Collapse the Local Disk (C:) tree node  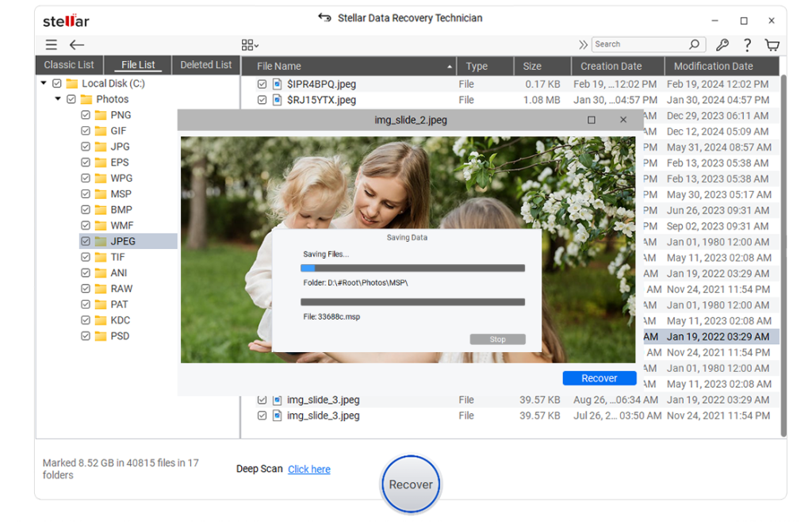(44, 83)
